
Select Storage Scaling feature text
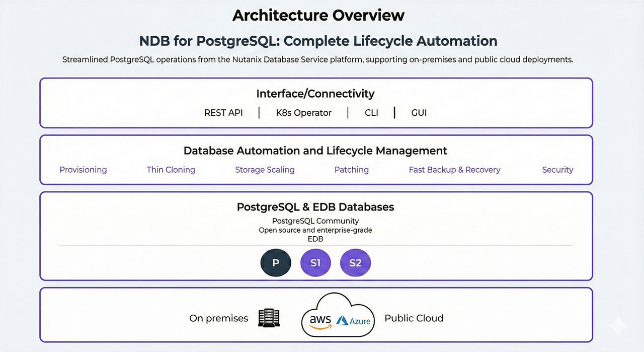pos(265,170)
